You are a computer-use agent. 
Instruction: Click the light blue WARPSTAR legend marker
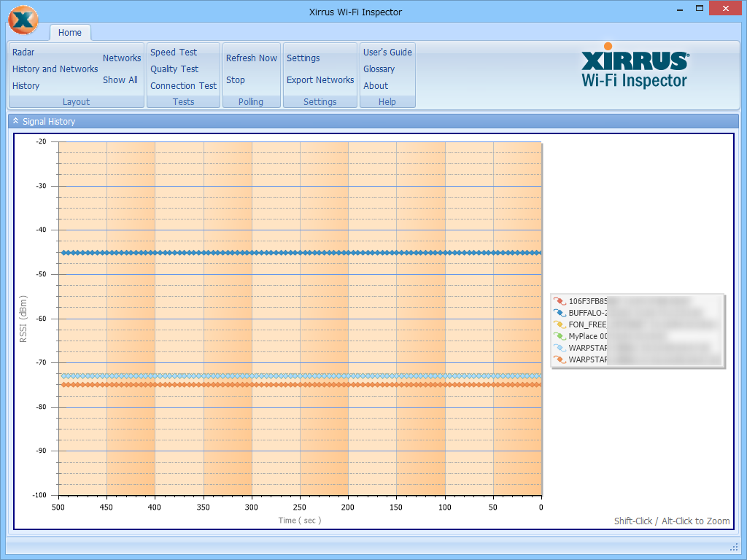pos(560,348)
